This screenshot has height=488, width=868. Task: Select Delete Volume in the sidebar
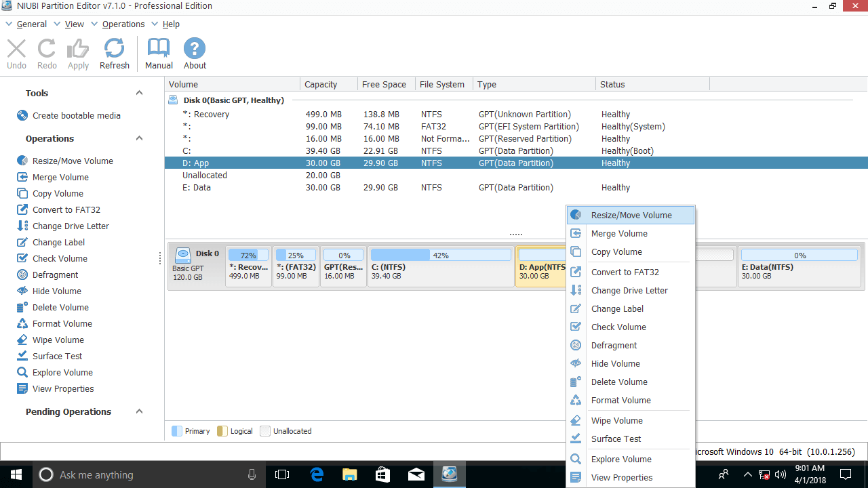click(x=53, y=307)
